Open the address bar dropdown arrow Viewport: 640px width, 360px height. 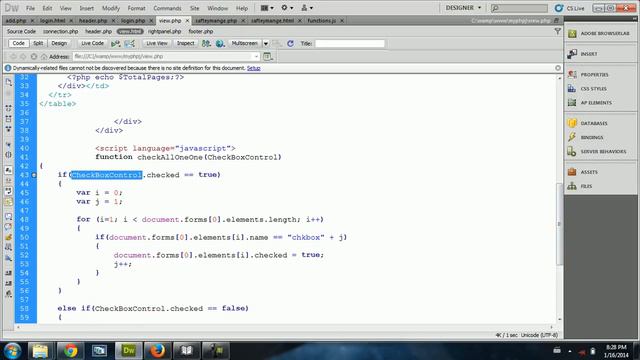tap(256, 57)
